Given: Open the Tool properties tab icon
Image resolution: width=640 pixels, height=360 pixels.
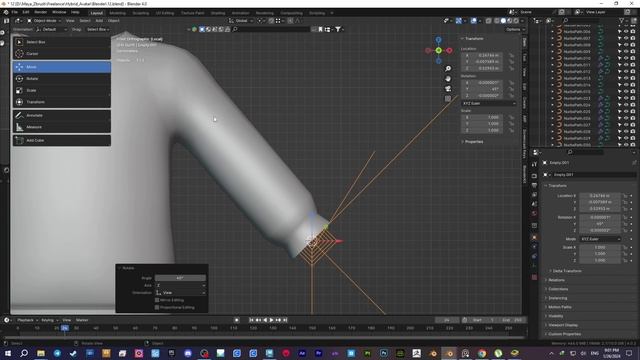Looking at the screenshot, I should (534, 164).
